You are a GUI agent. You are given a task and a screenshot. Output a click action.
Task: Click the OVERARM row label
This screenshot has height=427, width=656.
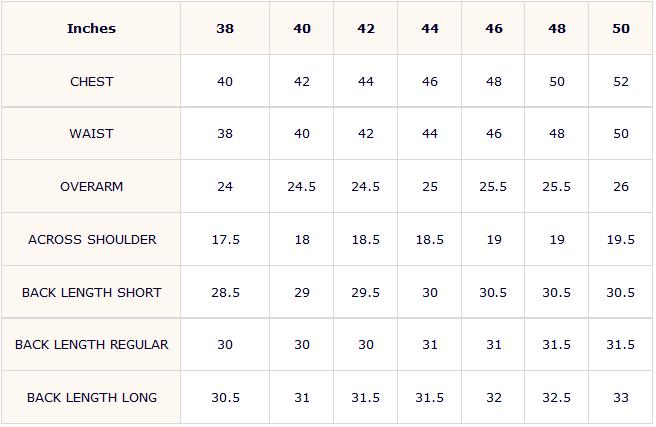click(x=92, y=187)
